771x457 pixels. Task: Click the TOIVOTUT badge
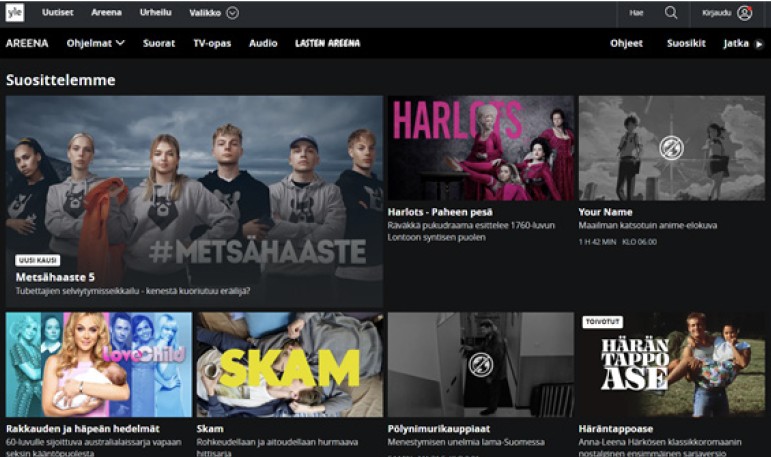[602, 322]
